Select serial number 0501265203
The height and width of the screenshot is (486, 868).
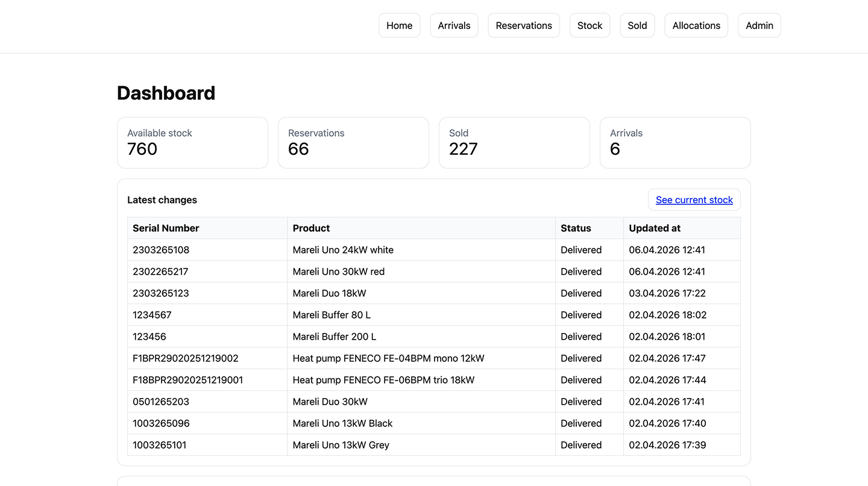pos(161,402)
